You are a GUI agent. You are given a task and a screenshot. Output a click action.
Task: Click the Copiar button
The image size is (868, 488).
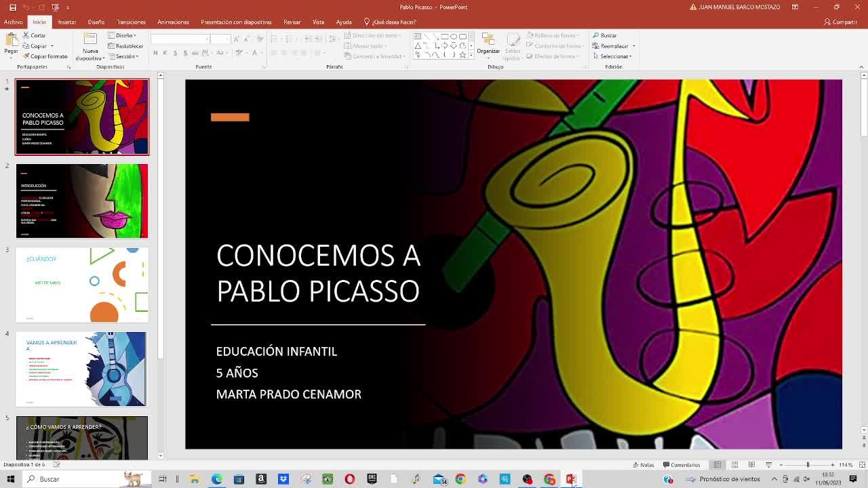34,46
